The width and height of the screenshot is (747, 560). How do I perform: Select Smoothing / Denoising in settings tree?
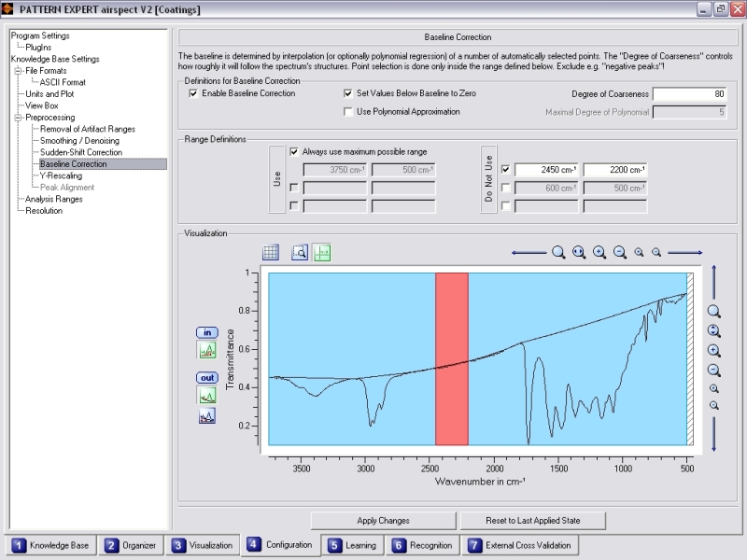pos(78,141)
